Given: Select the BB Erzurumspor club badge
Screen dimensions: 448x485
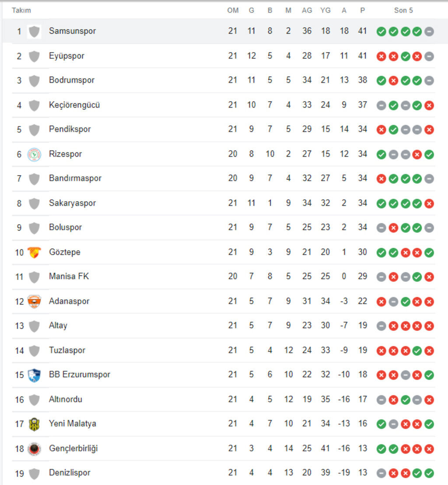Looking at the screenshot, I should (34, 375).
